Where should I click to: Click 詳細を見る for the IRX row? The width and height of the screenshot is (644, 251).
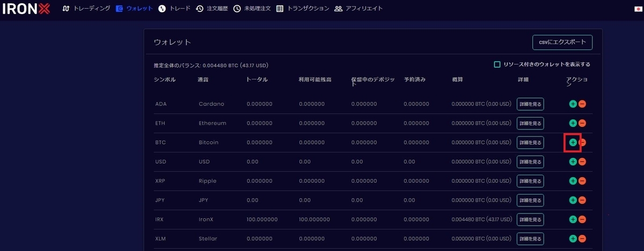click(530, 219)
